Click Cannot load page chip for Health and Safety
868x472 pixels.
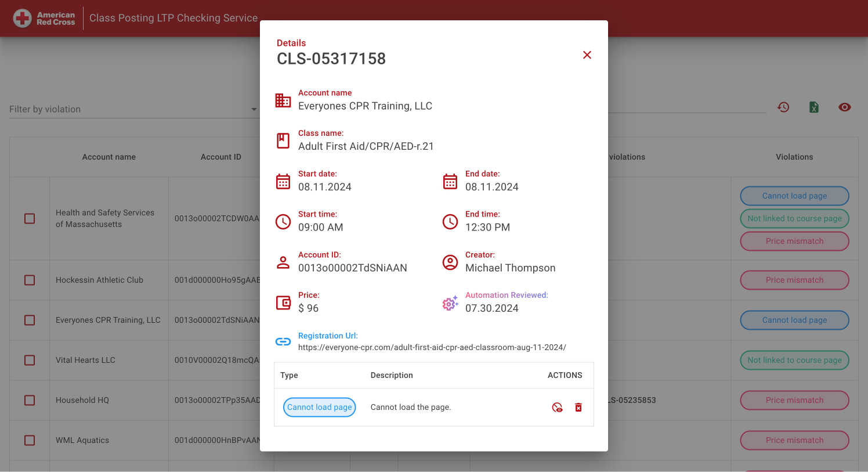[x=794, y=196]
